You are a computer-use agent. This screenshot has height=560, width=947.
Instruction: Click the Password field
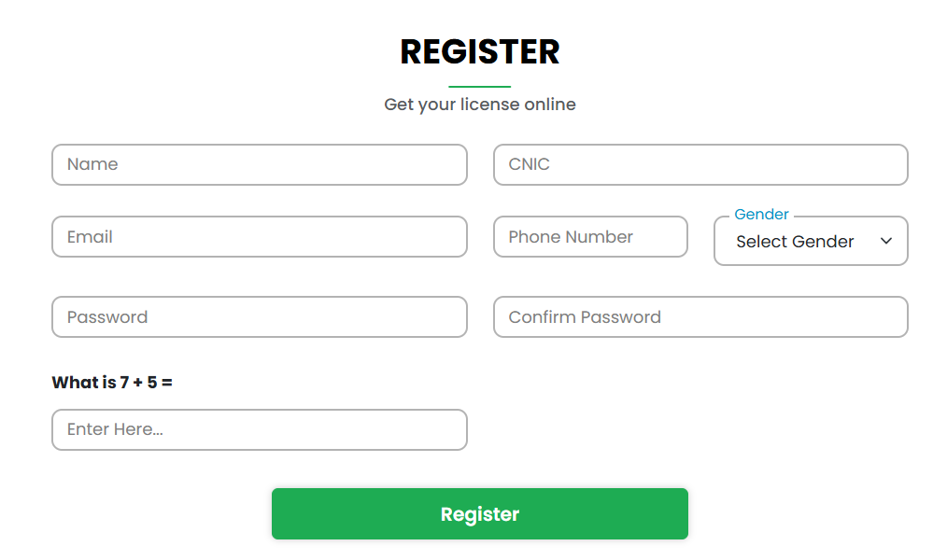pos(259,317)
